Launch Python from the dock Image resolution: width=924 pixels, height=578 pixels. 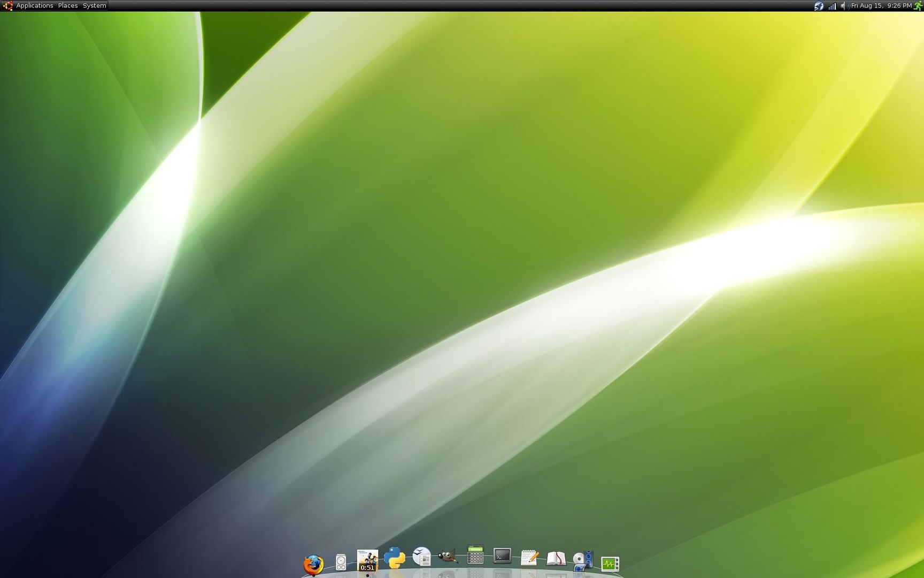pyautogui.click(x=395, y=558)
